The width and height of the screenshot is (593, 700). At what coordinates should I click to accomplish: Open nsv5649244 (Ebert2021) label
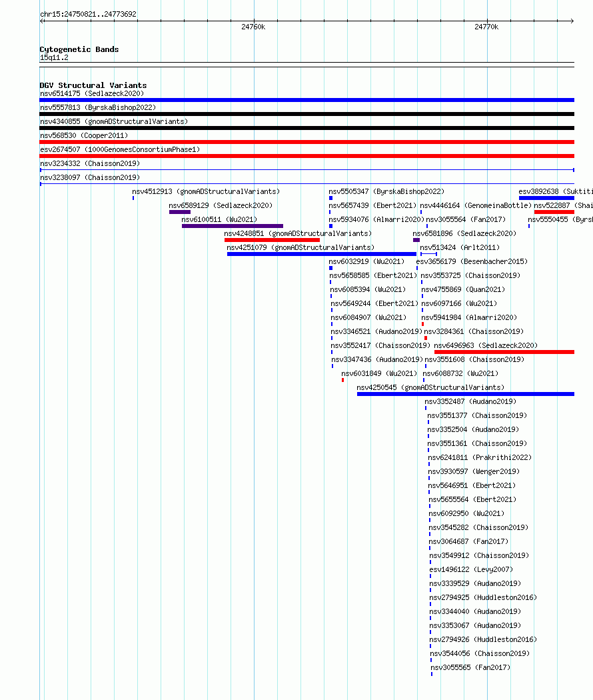pos(374,303)
